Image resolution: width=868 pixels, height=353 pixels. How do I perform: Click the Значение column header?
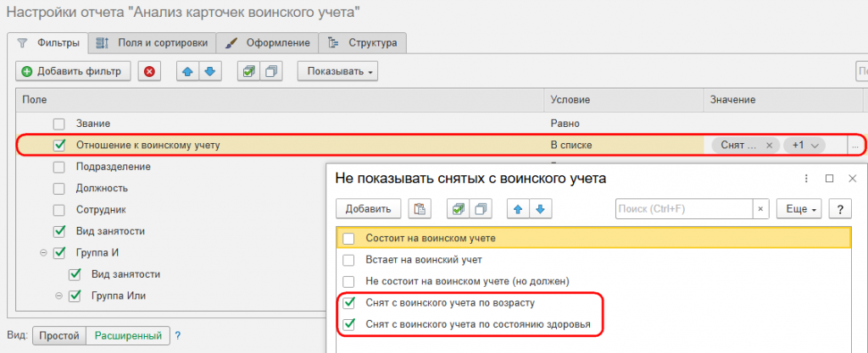pos(782,99)
